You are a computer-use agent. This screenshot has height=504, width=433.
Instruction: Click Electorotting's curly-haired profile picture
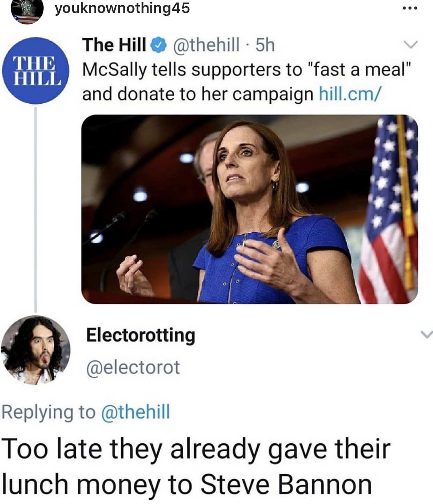[35, 350]
